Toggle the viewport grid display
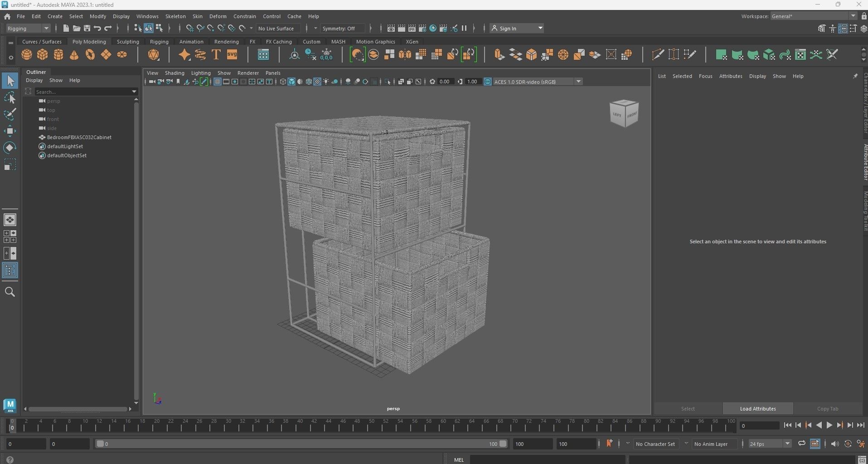The width and height of the screenshot is (868, 464). click(218, 82)
